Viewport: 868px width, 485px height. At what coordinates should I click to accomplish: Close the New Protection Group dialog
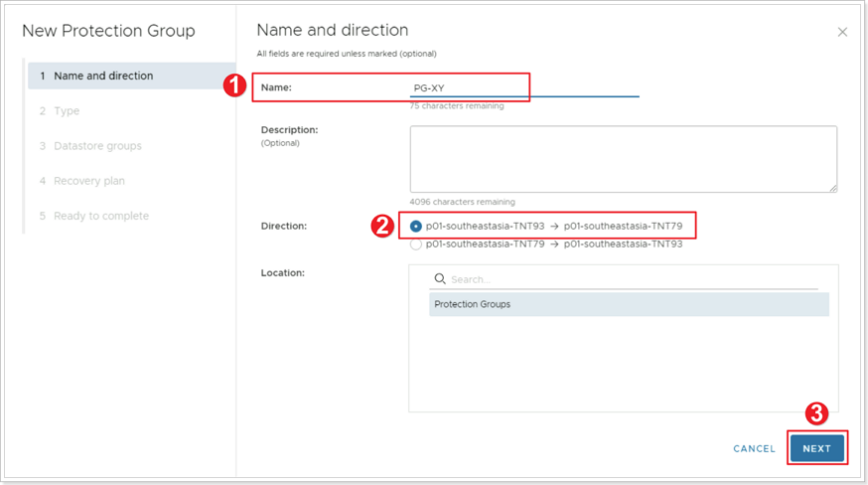pos(842,32)
